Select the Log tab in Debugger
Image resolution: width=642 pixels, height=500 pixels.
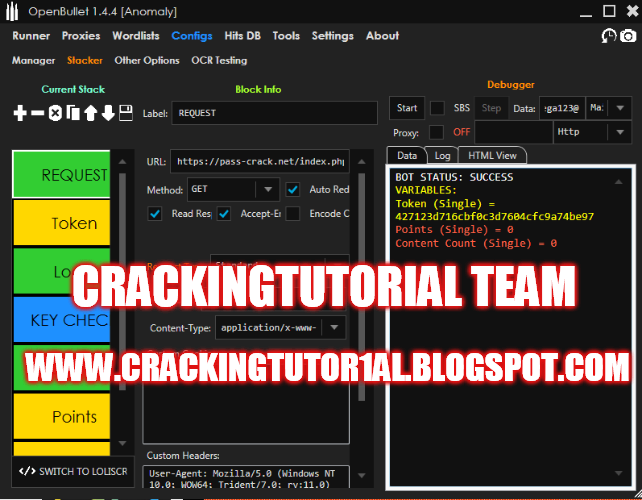[442, 156]
